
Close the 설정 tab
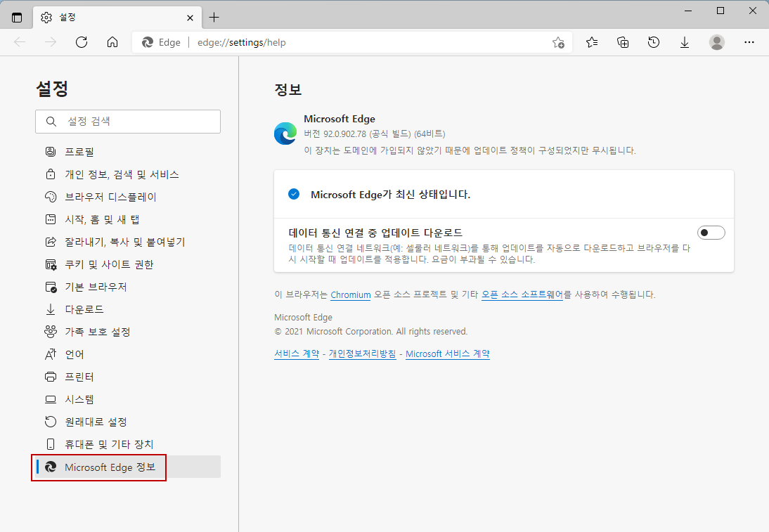(x=190, y=18)
